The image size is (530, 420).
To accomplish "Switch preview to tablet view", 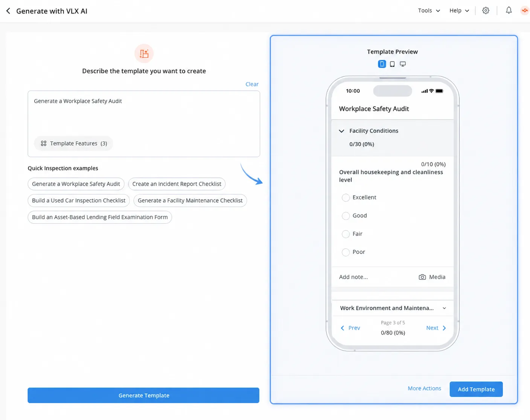I will 392,64.
